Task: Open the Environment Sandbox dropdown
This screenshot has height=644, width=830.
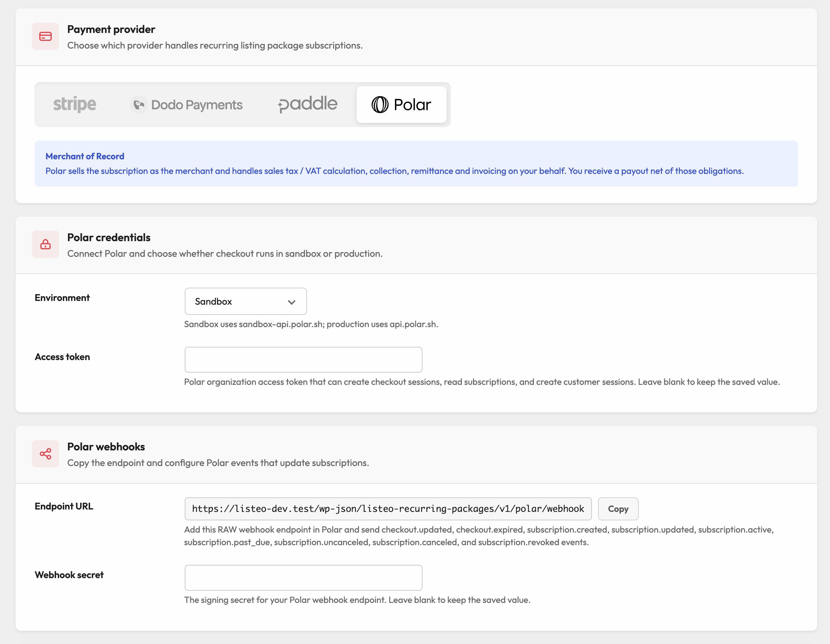Action: tap(246, 301)
